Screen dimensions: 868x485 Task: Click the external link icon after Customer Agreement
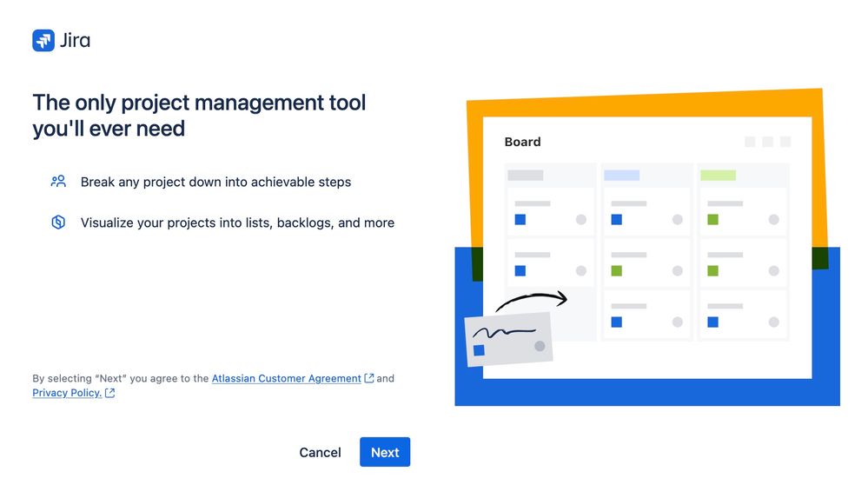coord(369,378)
